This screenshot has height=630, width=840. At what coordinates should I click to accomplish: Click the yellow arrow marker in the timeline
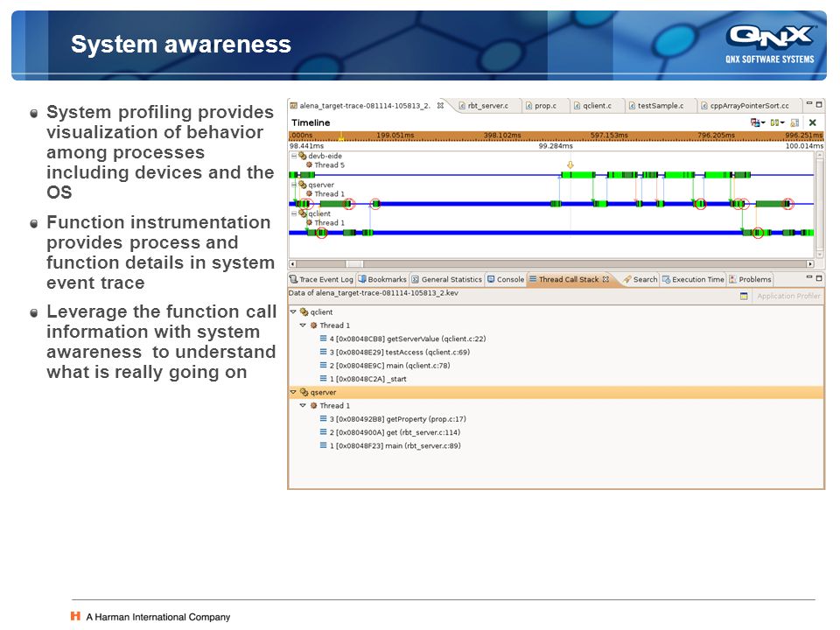tap(570, 165)
